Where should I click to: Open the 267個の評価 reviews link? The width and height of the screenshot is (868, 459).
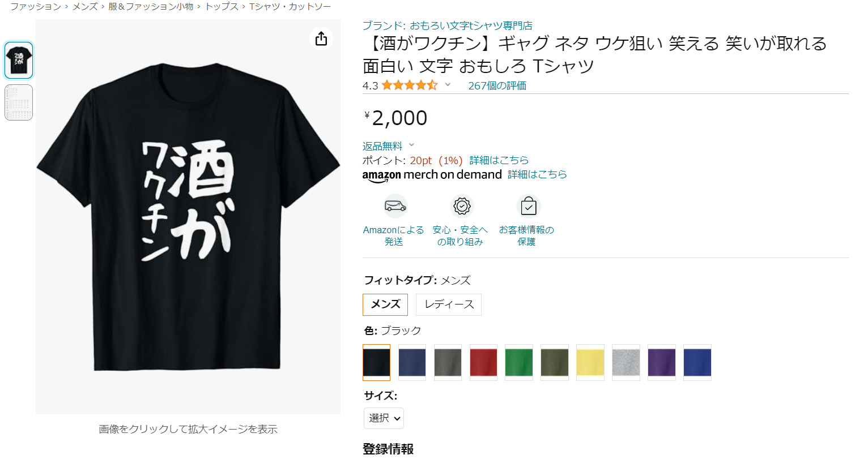497,85
